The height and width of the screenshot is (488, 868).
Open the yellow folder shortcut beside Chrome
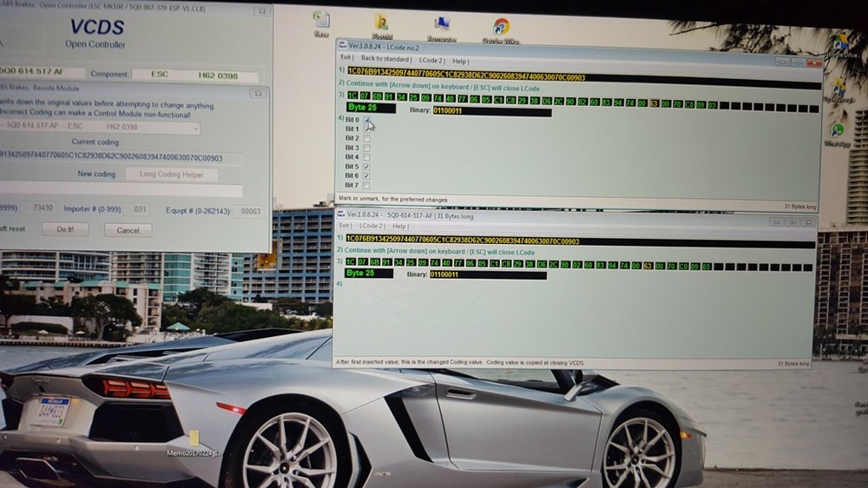pyautogui.click(x=381, y=23)
